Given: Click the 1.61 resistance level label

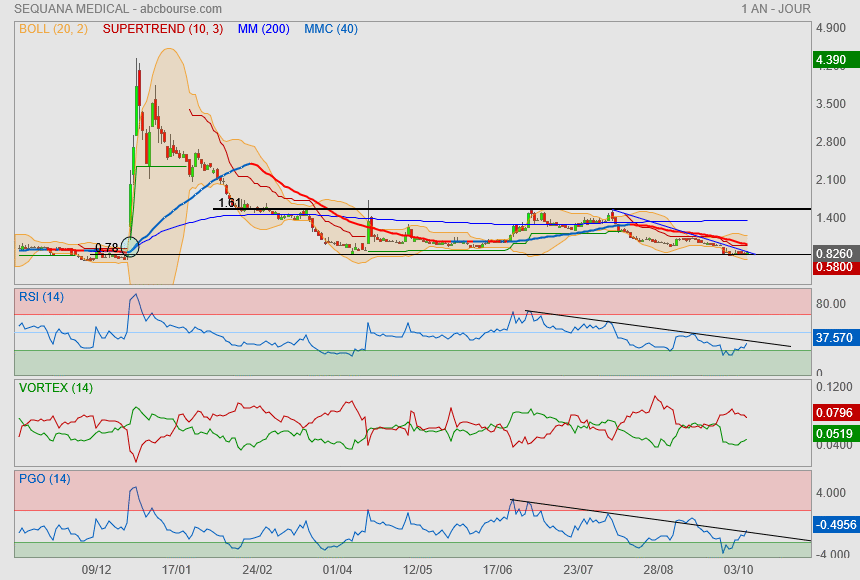Looking at the screenshot, I should [x=230, y=203].
